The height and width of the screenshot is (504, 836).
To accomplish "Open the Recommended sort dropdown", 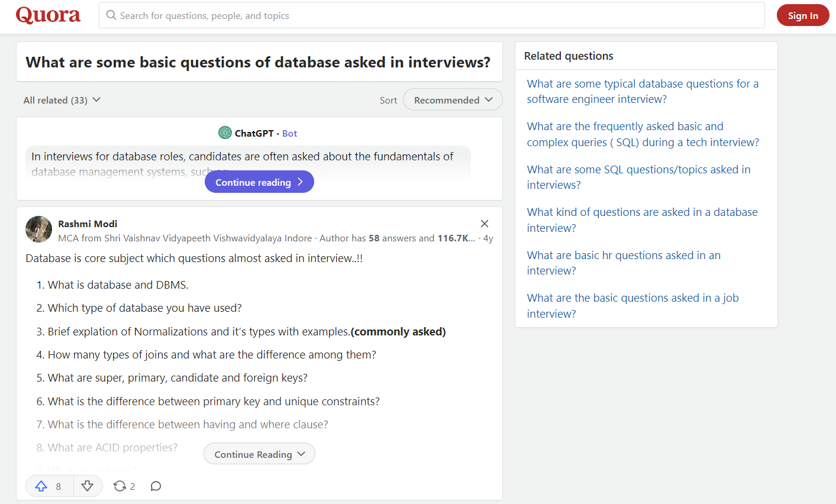I will [453, 100].
